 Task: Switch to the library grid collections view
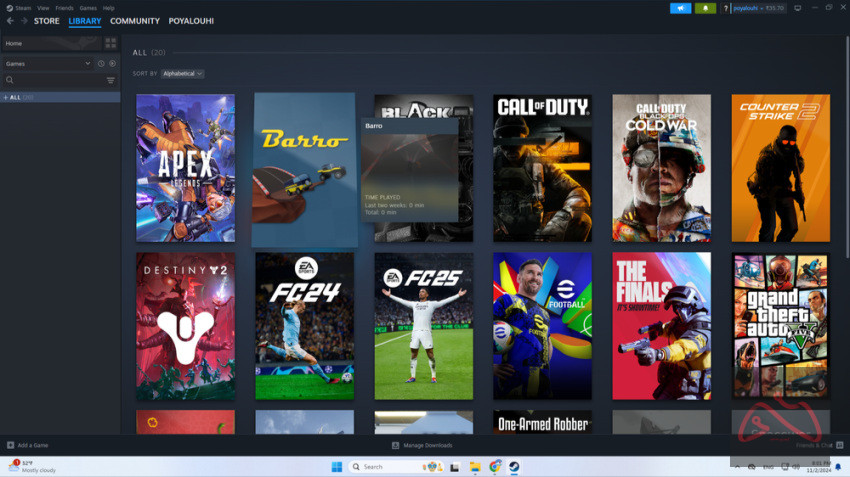coord(110,43)
